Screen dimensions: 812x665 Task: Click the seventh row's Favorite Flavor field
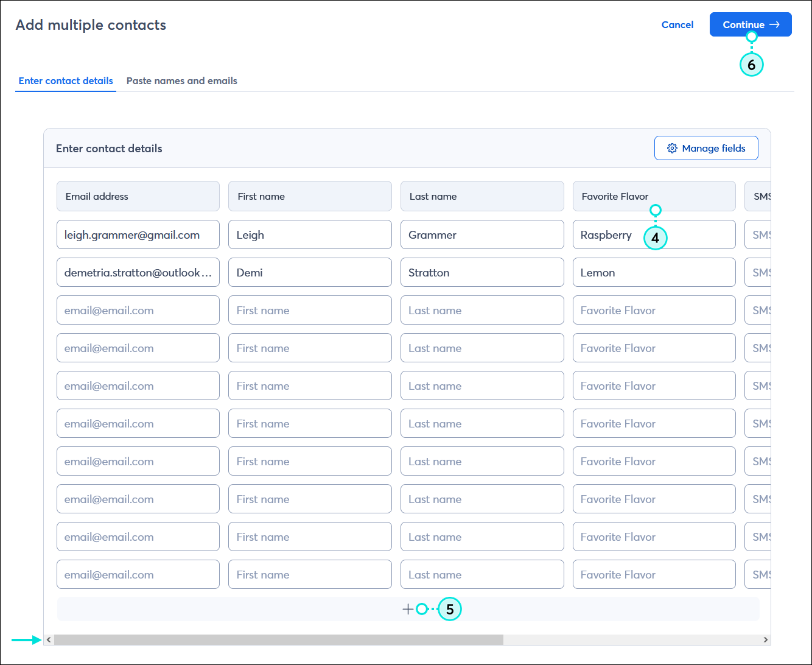[x=654, y=461]
